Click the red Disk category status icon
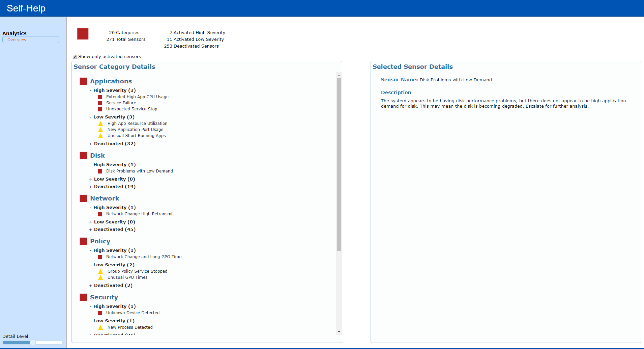This screenshot has height=349, width=644. click(83, 156)
